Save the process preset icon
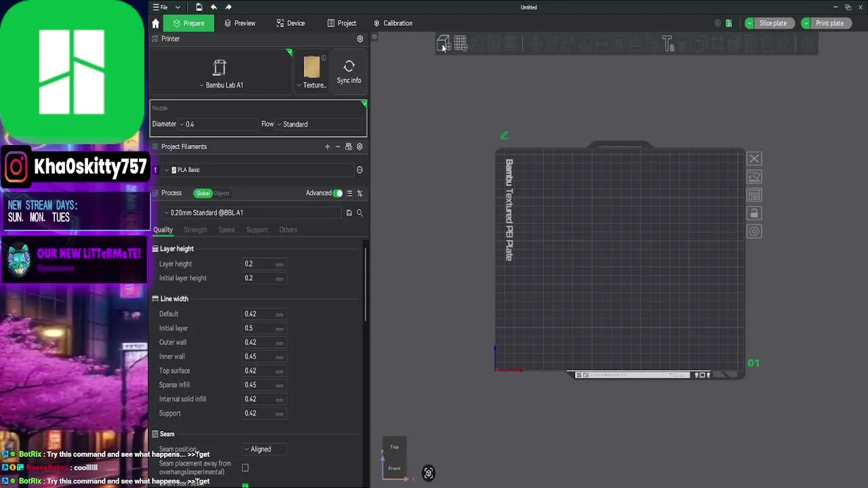The height and width of the screenshot is (488, 868). coord(349,213)
